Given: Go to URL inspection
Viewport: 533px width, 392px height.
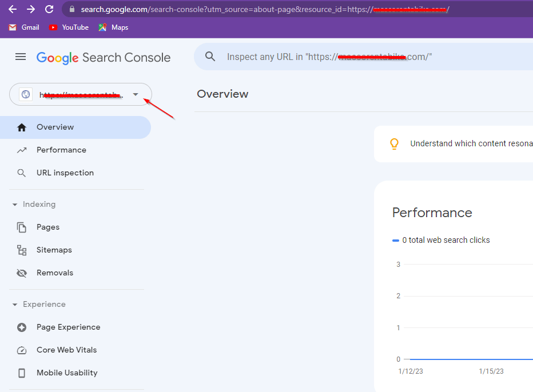Looking at the screenshot, I should click(x=65, y=173).
